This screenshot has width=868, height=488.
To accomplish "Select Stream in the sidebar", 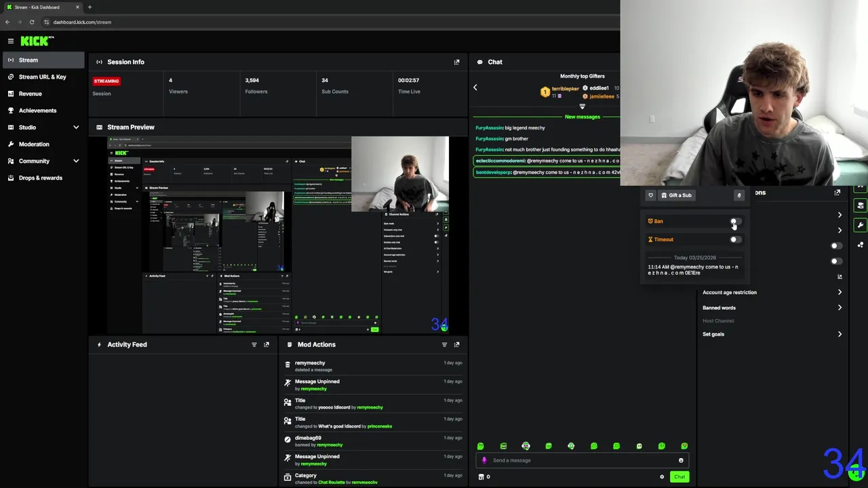I will pyautogui.click(x=43, y=60).
